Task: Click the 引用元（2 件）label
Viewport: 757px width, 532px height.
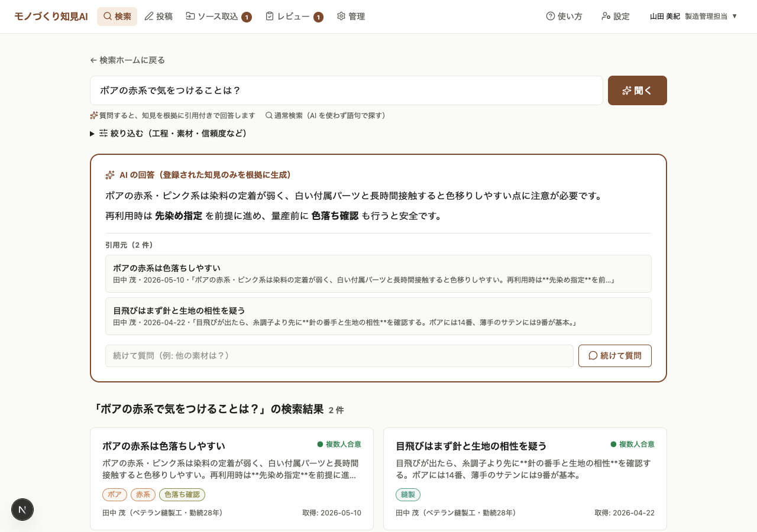Action: click(129, 245)
